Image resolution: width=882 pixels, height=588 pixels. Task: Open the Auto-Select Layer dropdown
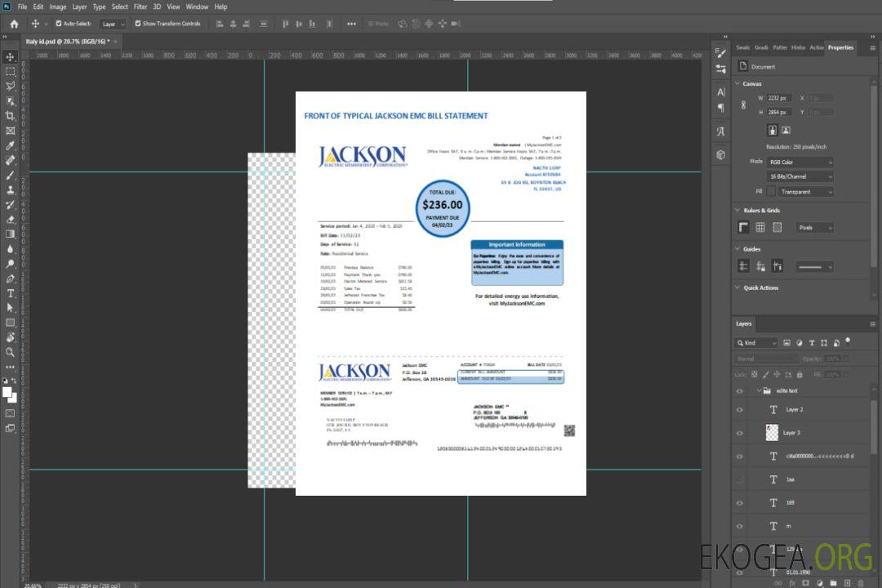[x=113, y=24]
